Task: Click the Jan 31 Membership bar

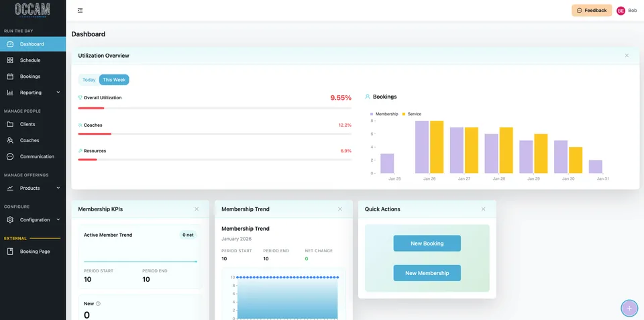Action: point(596,166)
